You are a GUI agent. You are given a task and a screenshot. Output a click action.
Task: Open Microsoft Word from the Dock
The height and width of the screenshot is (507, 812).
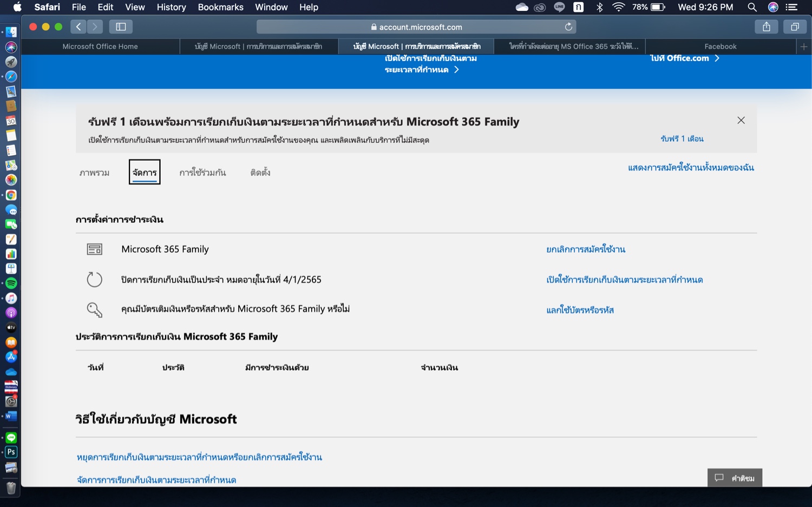tap(11, 416)
